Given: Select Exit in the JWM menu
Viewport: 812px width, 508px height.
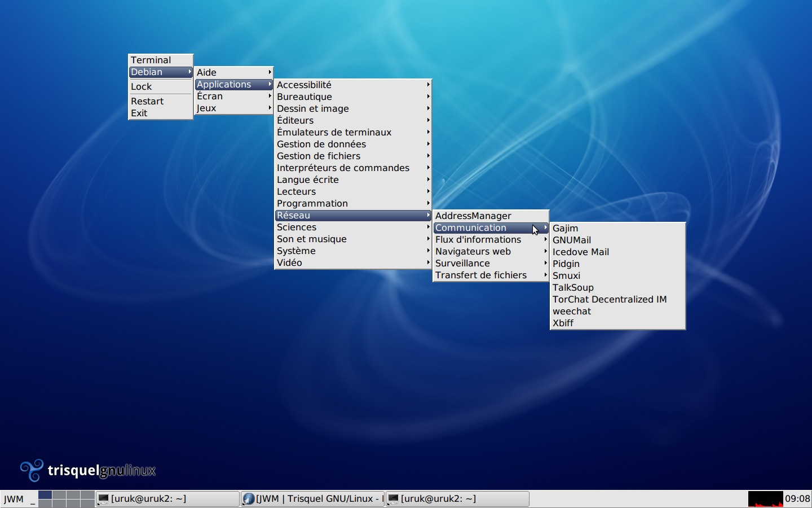Looking at the screenshot, I should [161, 113].
